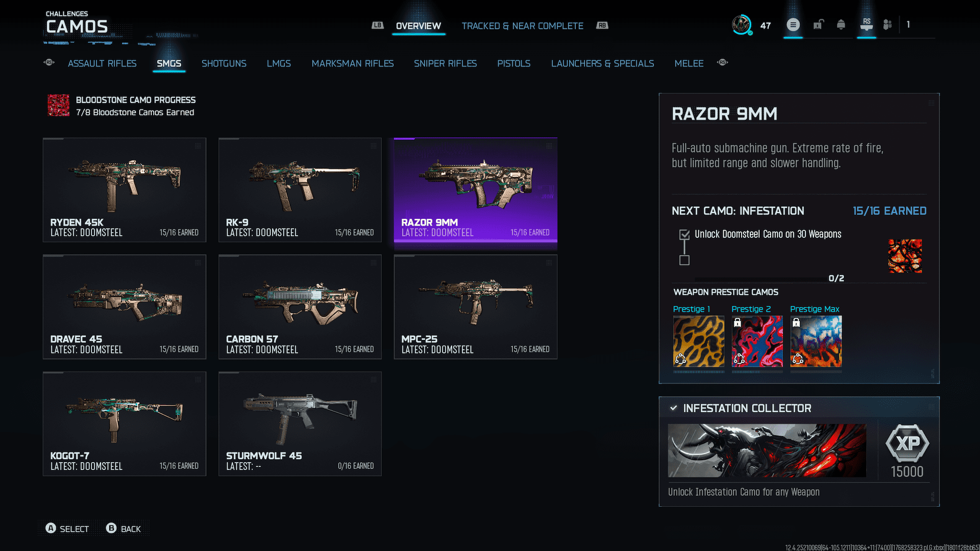Switch to Tracked & Near Complete tab
This screenshot has width=980, height=551.
point(522,26)
